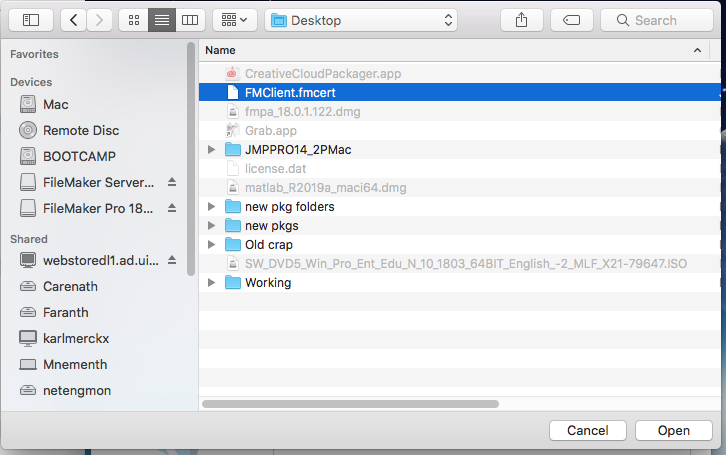Select FileMaker Server volume in sidebar

pyautogui.click(x=88, y=182)
